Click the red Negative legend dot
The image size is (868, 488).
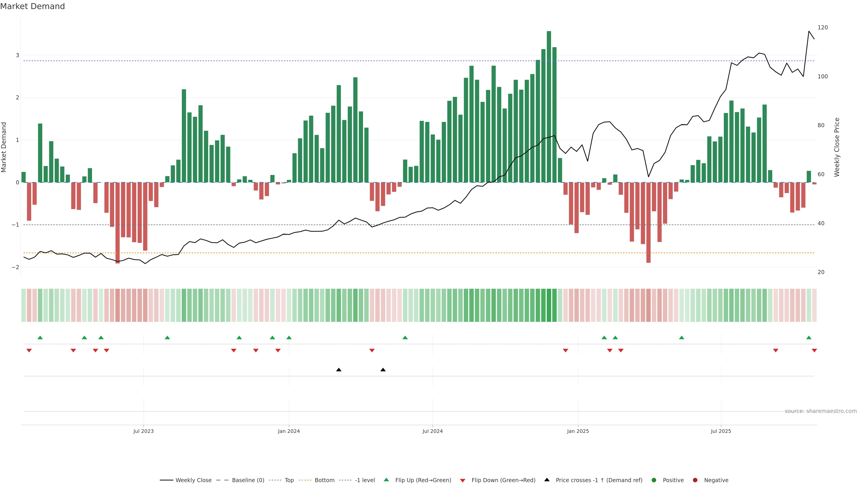click(x=695, y=480)
